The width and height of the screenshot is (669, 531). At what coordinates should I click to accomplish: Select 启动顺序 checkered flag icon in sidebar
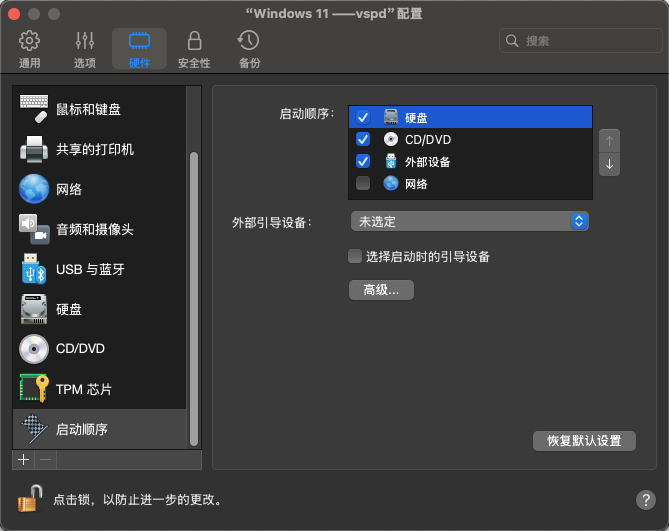(34, 429)
